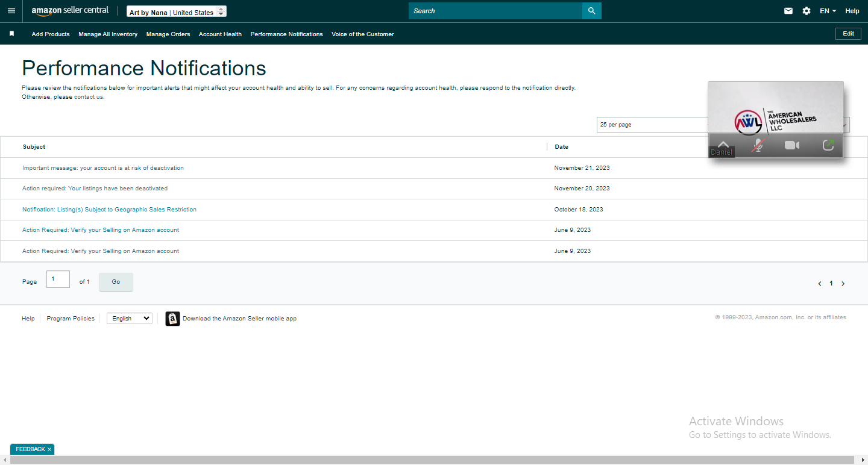Open listings have been deactivated notification
The height and width of the screenshot is (465, 868).
coord(95,189)
